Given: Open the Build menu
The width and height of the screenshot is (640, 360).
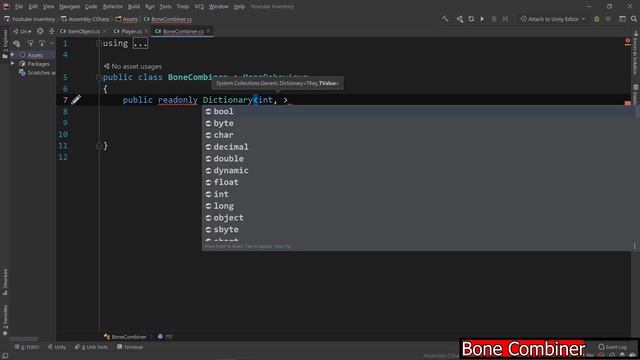Looking at the screenshot, I should coord(134,7).
